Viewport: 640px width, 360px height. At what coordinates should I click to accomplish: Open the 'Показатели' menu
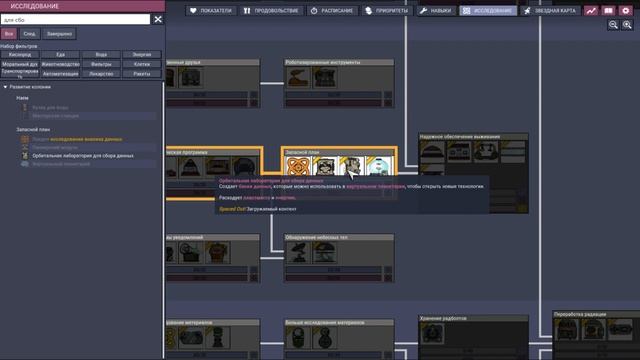pos(211,11)
